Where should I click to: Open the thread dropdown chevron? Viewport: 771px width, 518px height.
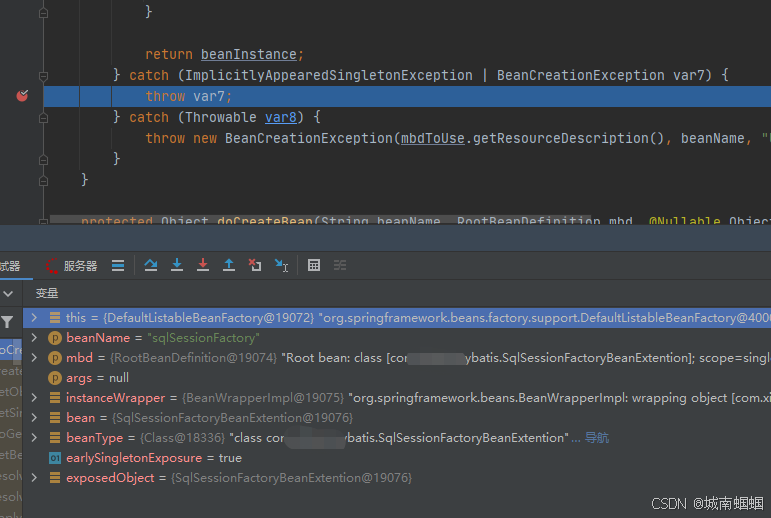pyautogui.click(x=8, y=294)
